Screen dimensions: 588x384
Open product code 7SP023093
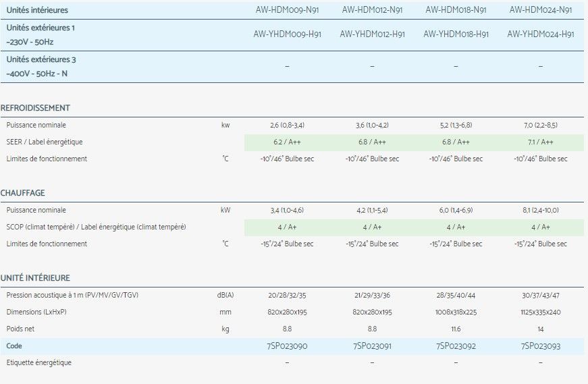pos(540,346)
